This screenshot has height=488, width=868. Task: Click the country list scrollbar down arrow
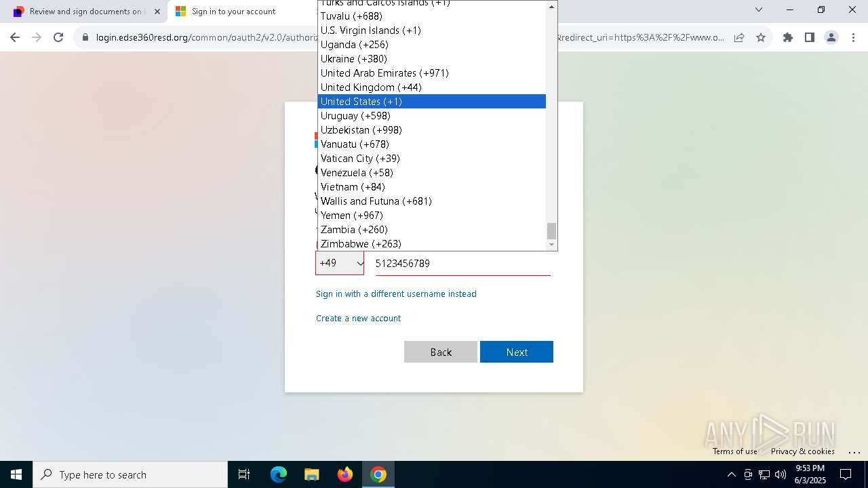551,245
